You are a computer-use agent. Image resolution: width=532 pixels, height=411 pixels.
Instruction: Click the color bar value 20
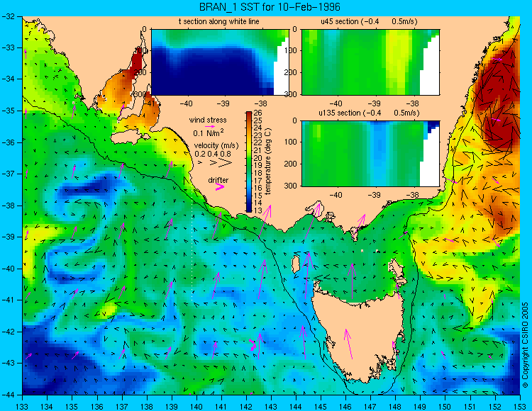pyautogui.click(x=257, y=158)
